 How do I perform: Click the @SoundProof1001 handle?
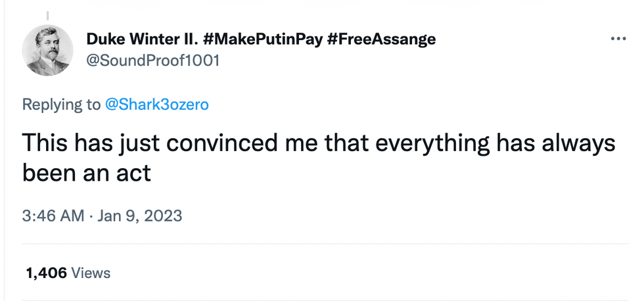pos(152,61)
